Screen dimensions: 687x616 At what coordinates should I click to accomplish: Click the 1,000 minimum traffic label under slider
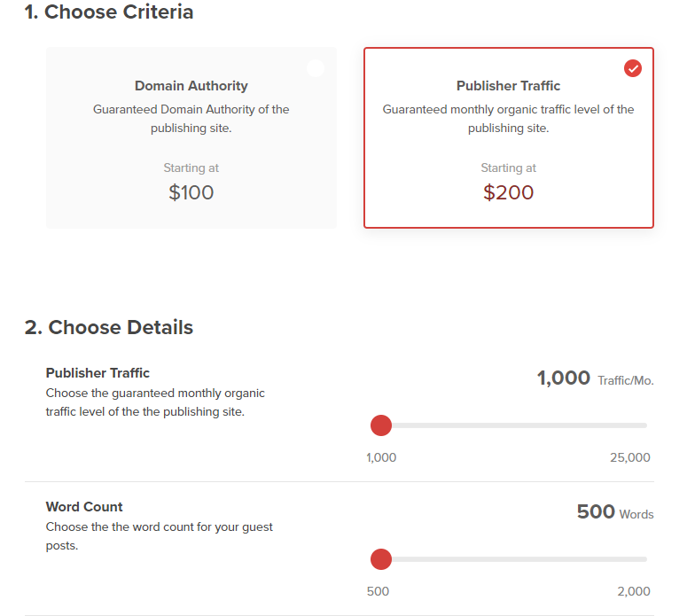coord(381,457)
